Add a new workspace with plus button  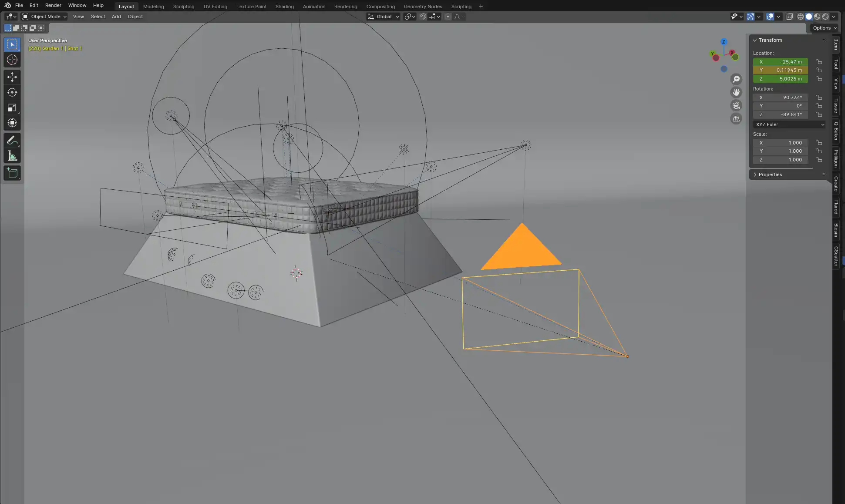click(481, 7)
